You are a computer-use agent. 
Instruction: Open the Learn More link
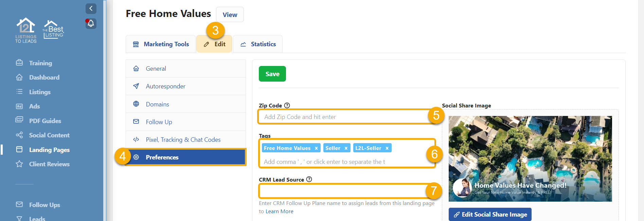tap(279, 211)
